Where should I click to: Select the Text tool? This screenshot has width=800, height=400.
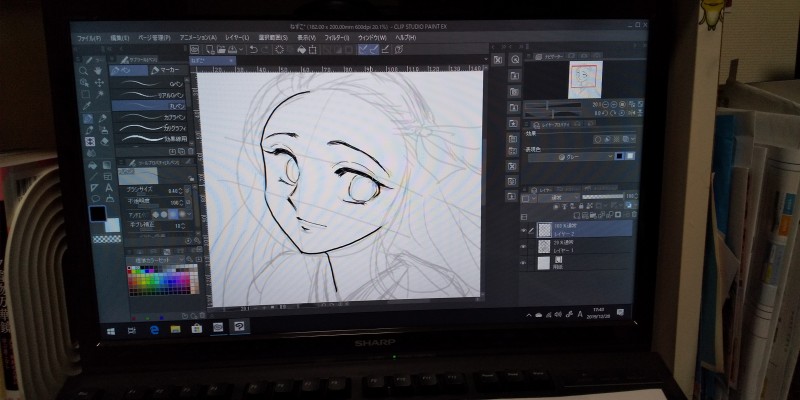pyautogui.click(x=109, y=188)
